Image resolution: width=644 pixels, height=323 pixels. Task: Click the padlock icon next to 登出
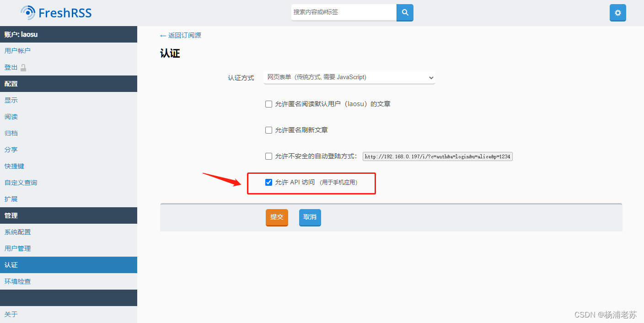(23, 67)
